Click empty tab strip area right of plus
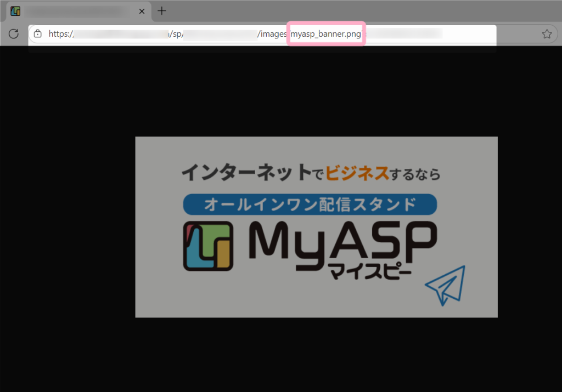Screen dimensions: 562x392 click(x=357, y=11)
